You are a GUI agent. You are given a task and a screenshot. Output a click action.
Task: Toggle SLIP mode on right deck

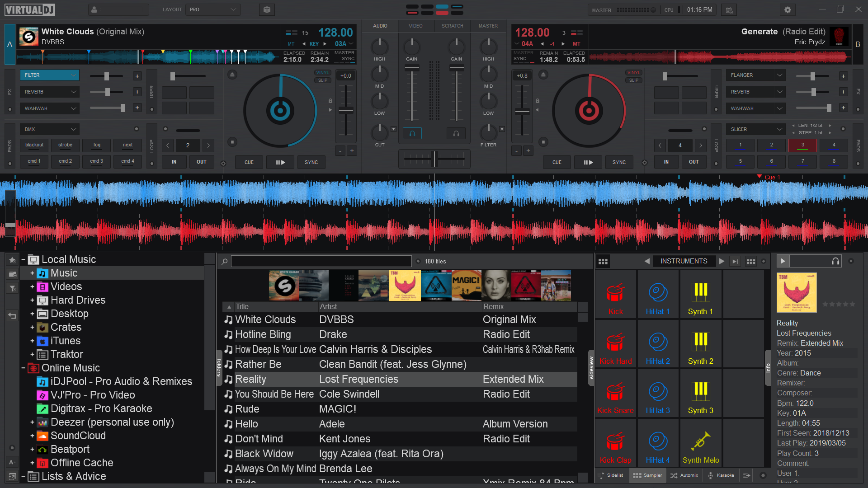click(633, 80)
